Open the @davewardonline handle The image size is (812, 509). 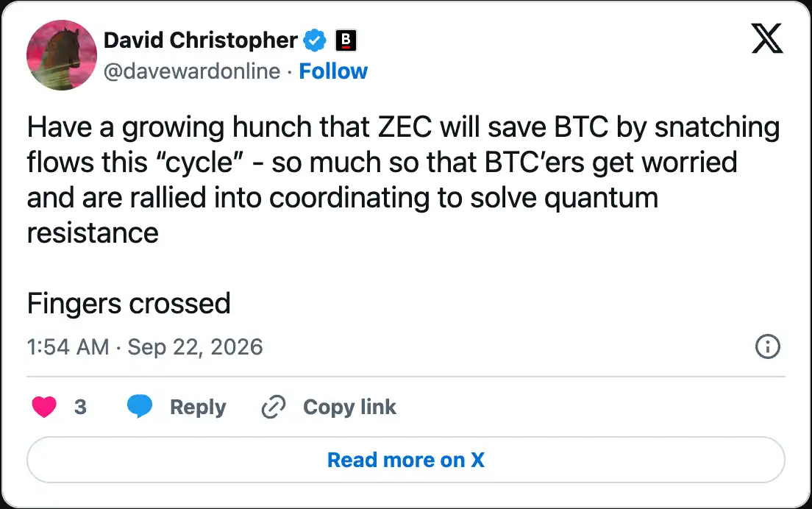pyautogui.click(x=192, y=71)
